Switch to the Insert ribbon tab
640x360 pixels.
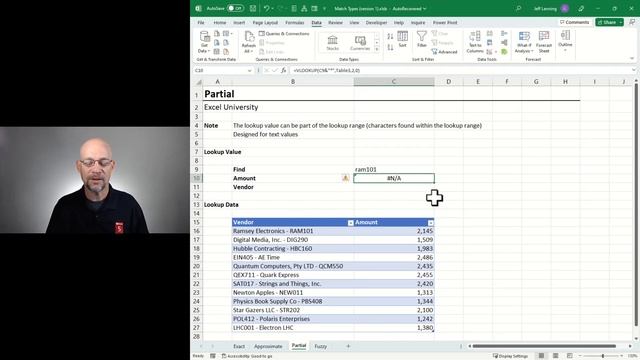click(239, 22)
